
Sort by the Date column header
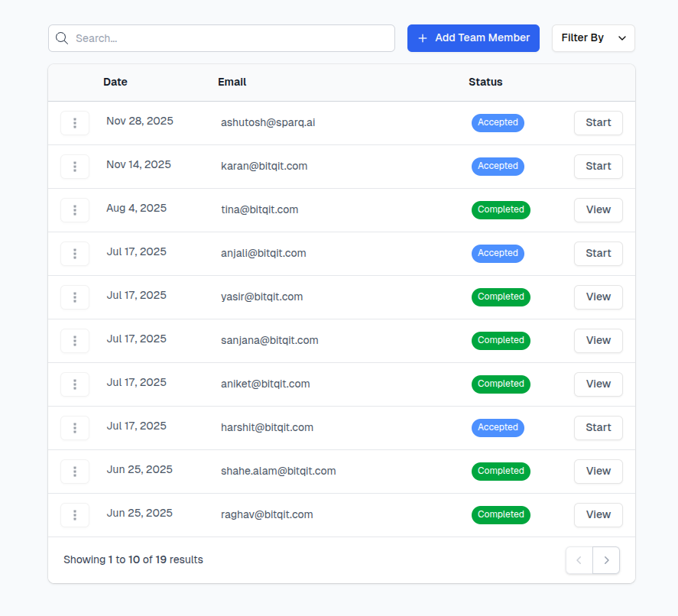115,82
